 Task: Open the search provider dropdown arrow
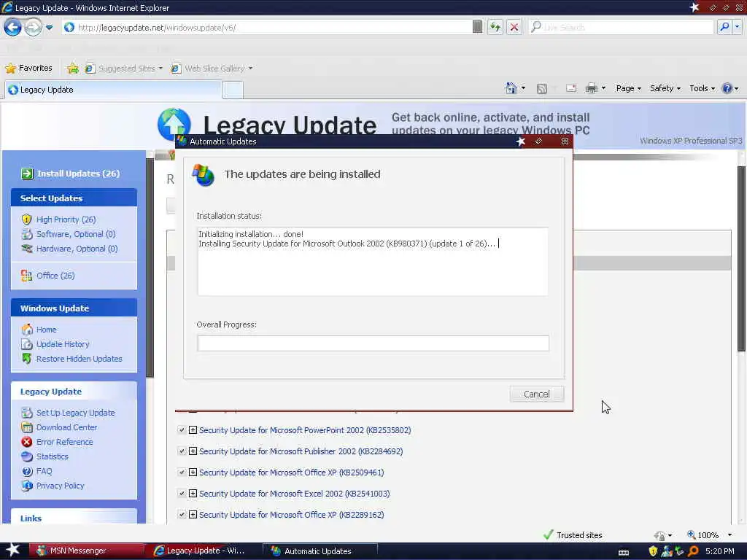737,27
